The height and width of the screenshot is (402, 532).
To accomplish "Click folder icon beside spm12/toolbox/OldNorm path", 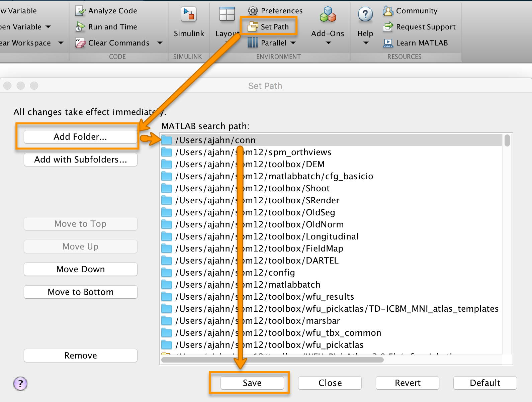I will (x=166, y=224).
